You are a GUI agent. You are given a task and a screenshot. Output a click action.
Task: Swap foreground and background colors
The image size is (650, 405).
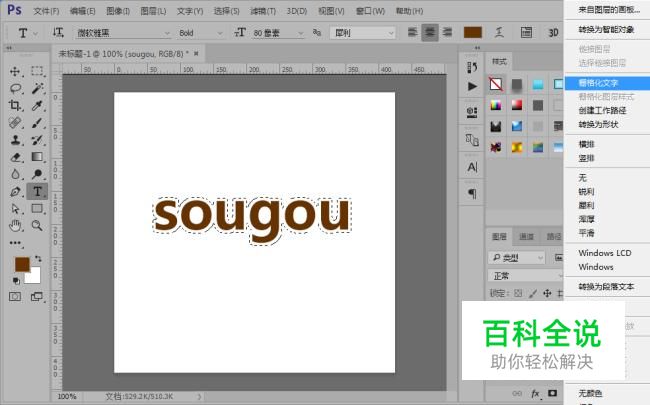click(x=38, y=259)
